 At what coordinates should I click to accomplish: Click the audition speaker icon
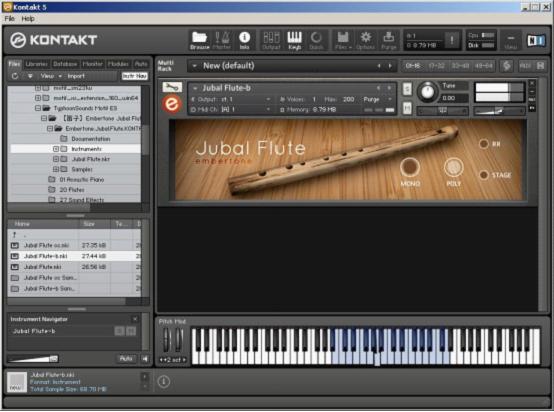(x=145, y=359)
